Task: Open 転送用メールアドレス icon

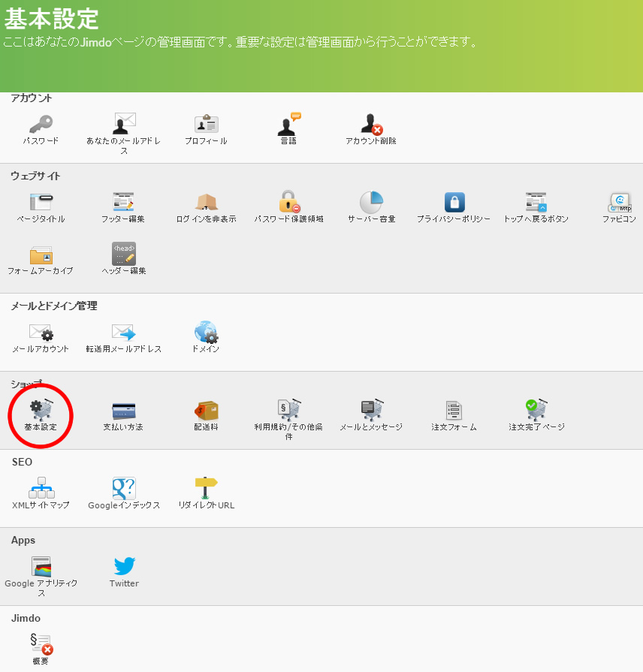Action: click(124, 332)
